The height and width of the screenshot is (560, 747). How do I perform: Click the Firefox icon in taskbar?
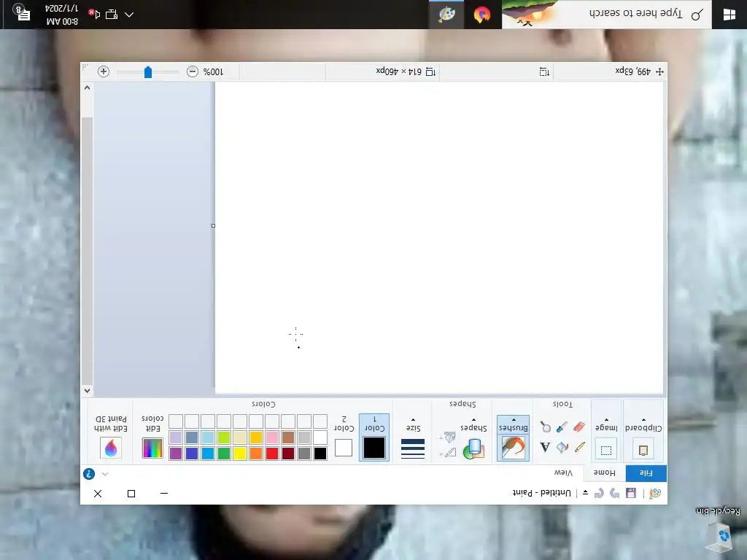click(x=482, y=15)
